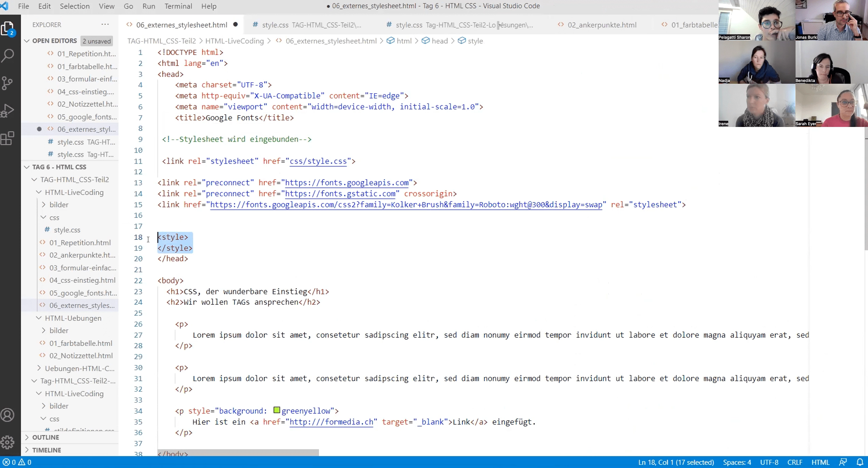The width and height of the screenshot is (868, 468).
Task: Open the Explorer view in activity bar
Action: (x=8, y=28)
